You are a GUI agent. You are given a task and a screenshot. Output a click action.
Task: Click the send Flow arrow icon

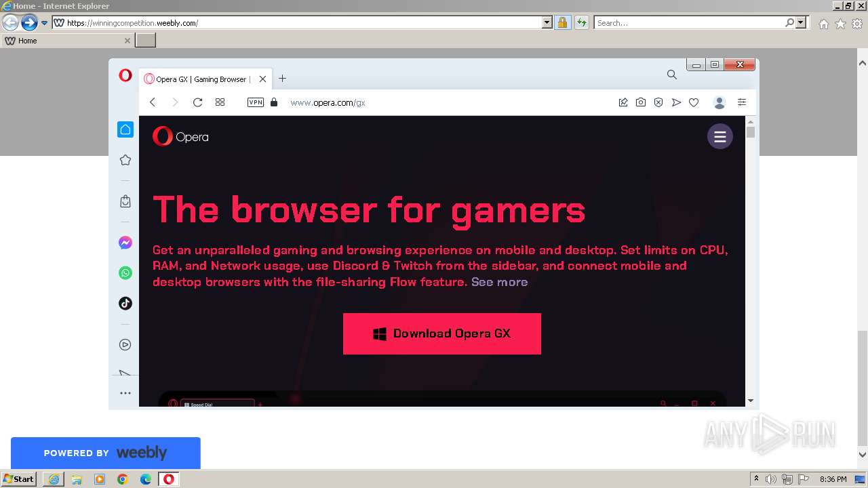pyautogui.click(x=676, y=102)
